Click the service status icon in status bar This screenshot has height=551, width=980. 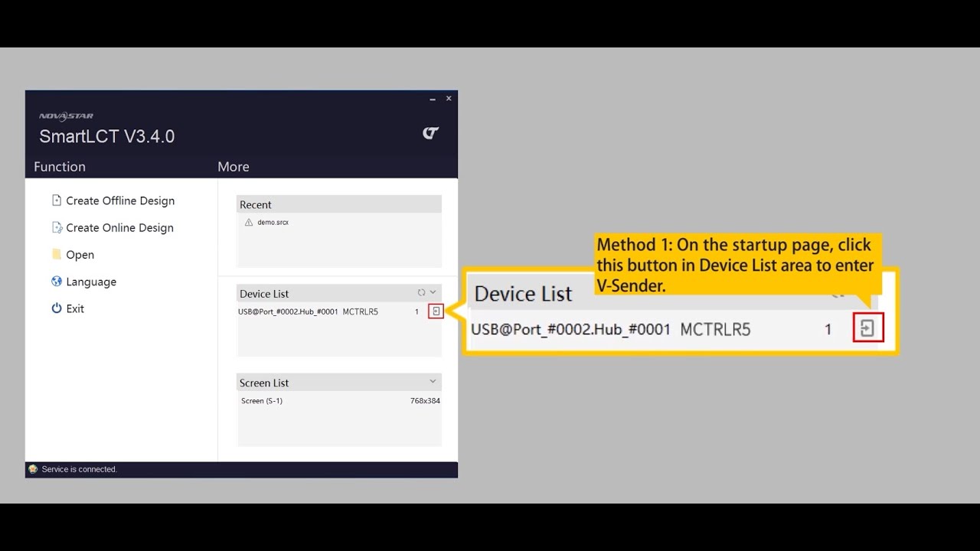(x=33, y=469)
